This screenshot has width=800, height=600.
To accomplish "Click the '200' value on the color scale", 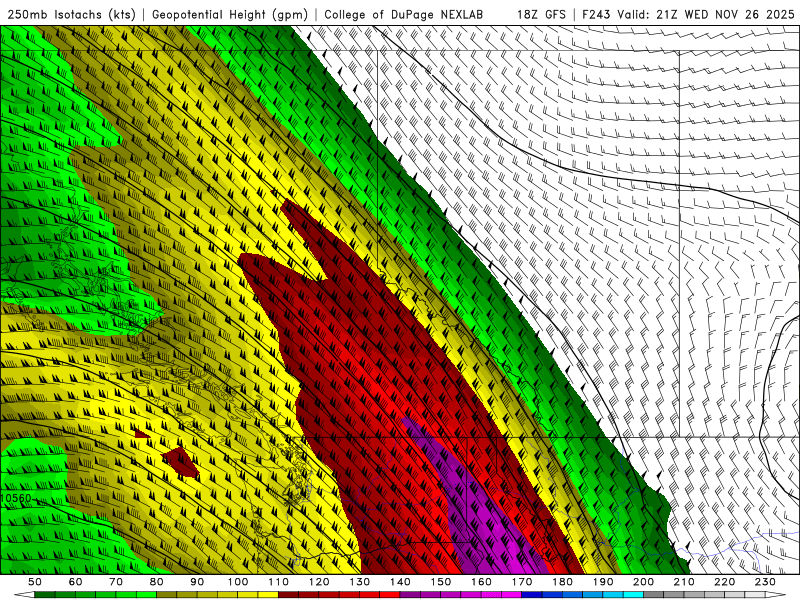I will click(643, 582).
